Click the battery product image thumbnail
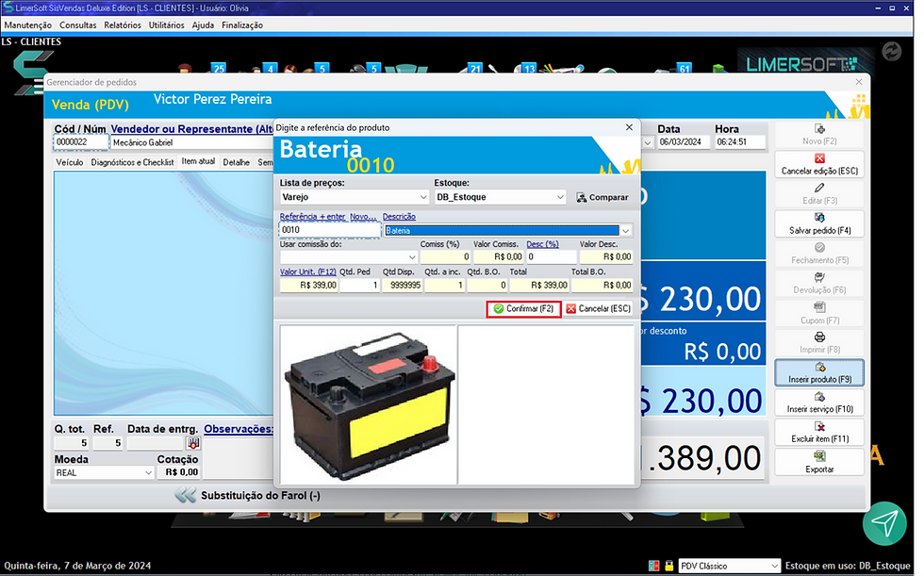The height and width of the screenshot is (576, 924). point(369,404)
